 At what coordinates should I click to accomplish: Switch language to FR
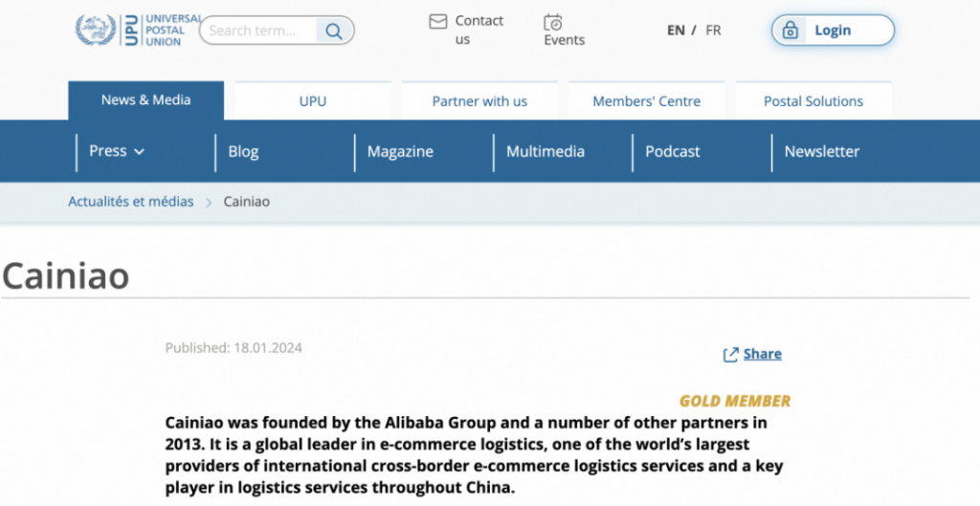coord(713,30)
